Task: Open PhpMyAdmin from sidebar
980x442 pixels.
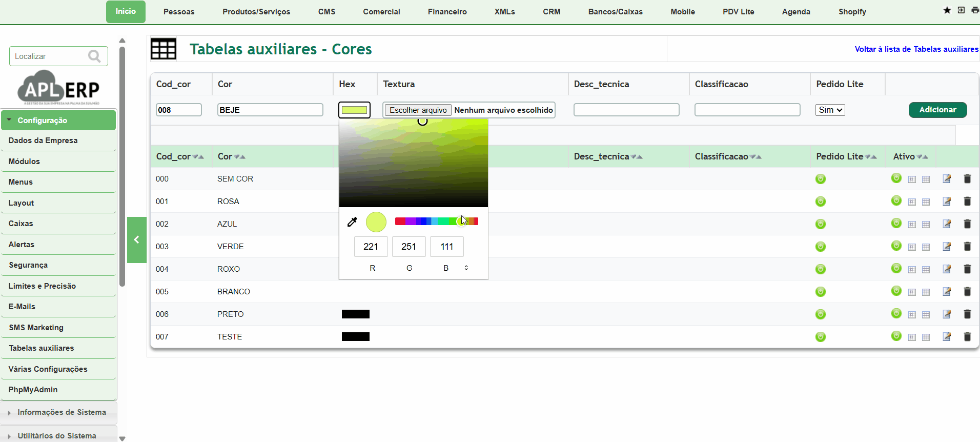Action: click(58, 390)
